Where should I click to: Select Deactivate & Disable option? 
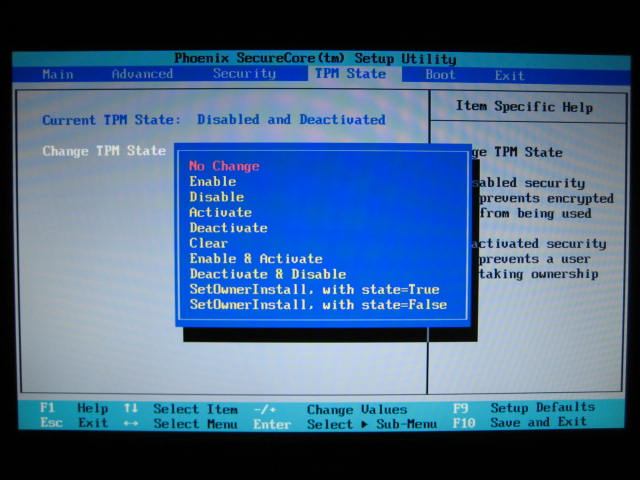[268, 274]
